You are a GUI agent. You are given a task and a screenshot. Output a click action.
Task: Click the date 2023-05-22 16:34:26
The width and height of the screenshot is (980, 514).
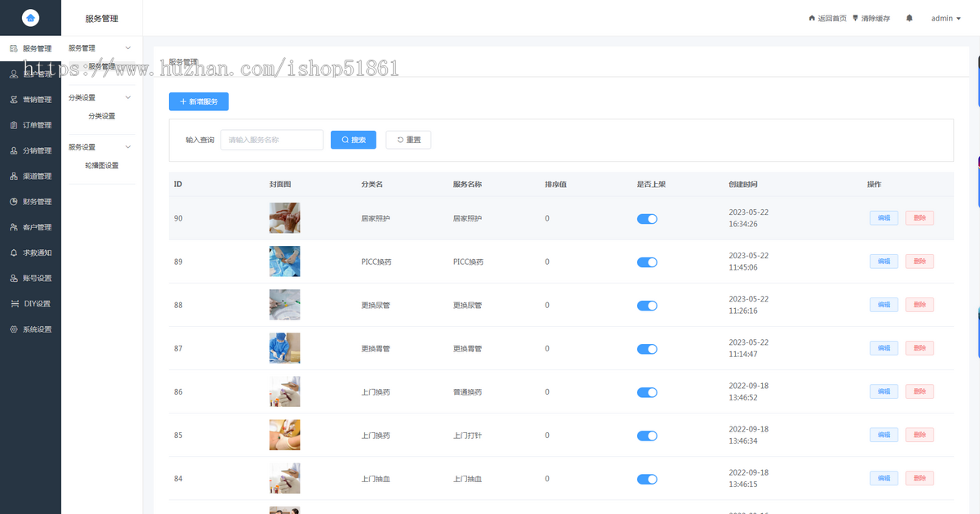coord(749,218)
